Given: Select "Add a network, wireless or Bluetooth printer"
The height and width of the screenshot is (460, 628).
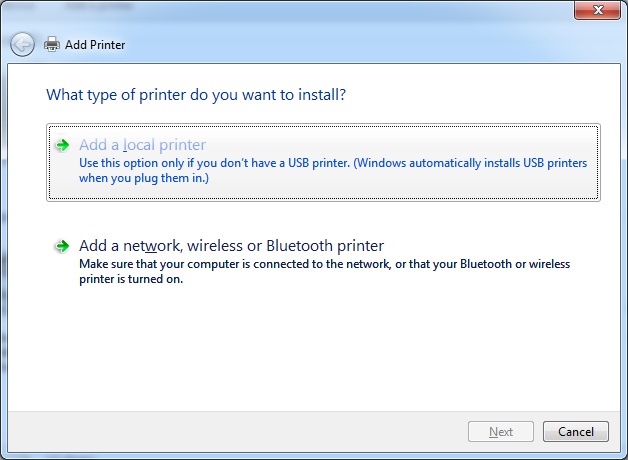Looking at the screenshot, I should click(x=231, y=246).
